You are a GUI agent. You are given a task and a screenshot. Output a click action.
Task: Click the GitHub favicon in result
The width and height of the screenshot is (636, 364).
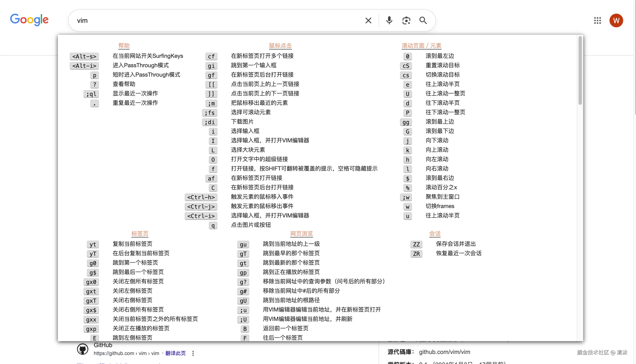83,349
